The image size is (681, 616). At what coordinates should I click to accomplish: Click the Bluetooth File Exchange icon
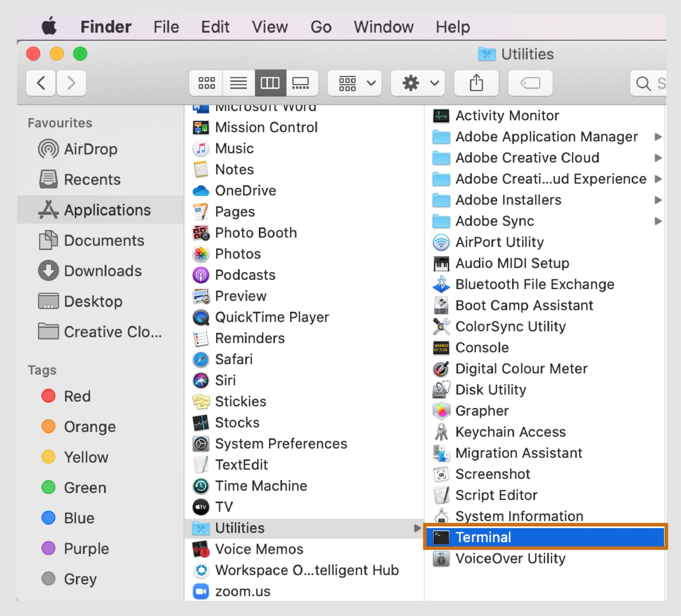point(441,284)
